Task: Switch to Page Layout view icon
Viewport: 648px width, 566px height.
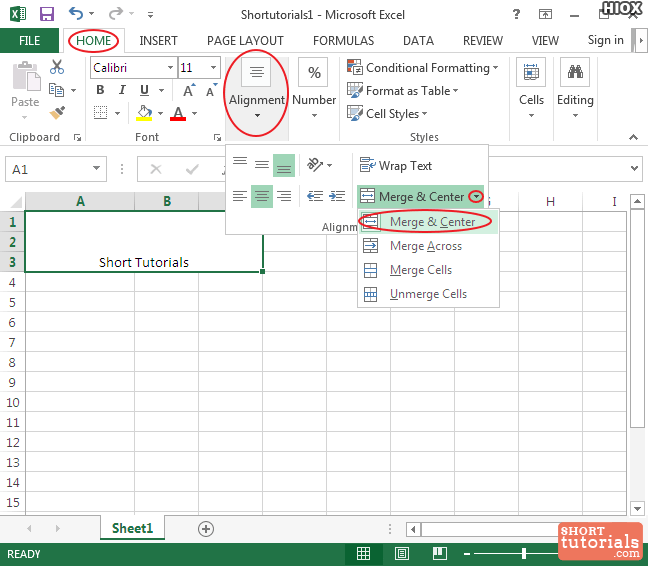Action: point(402,553)
